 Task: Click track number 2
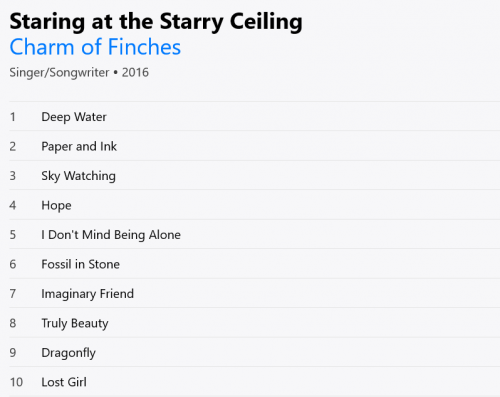pyautogui.click(x=13, y=146)
